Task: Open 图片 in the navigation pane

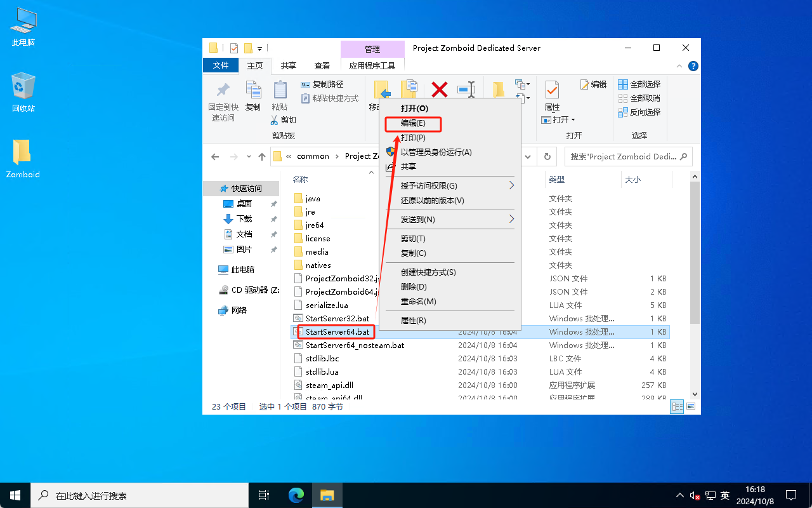Action: (x=244, y=250)
